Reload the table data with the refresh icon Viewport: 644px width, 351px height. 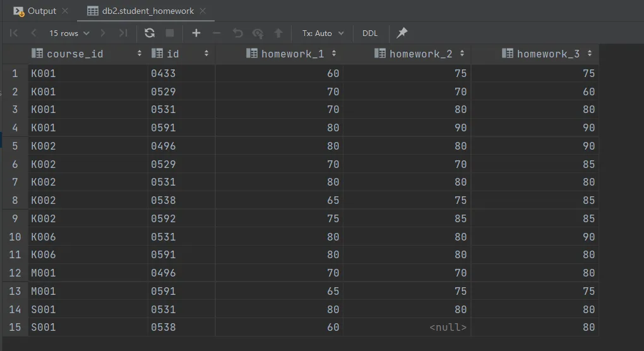pos(150,33)
